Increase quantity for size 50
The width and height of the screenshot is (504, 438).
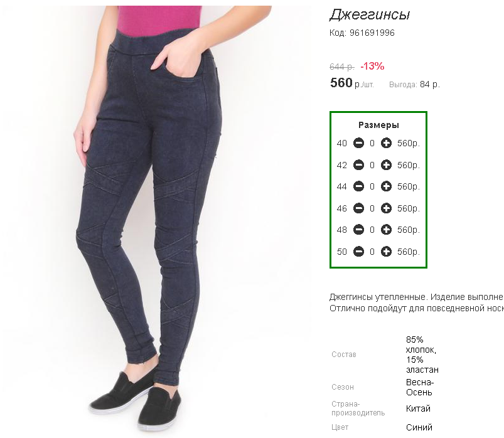(x=386, y=252)
